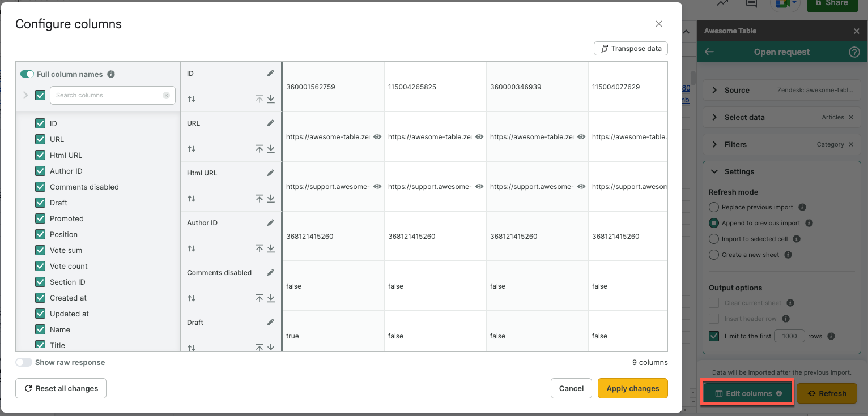Open info tooltip for Full column names
Screen dimensions: 868x416
tap(111, 74)
